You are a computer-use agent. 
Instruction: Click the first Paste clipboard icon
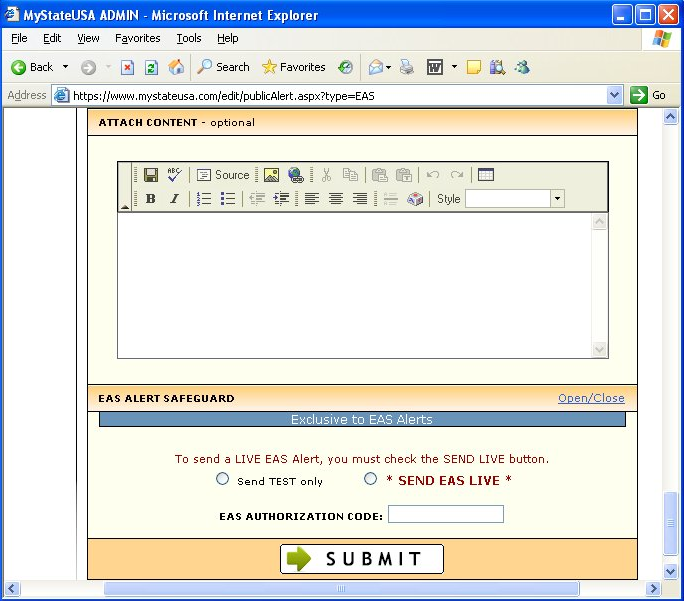point(380,175)
